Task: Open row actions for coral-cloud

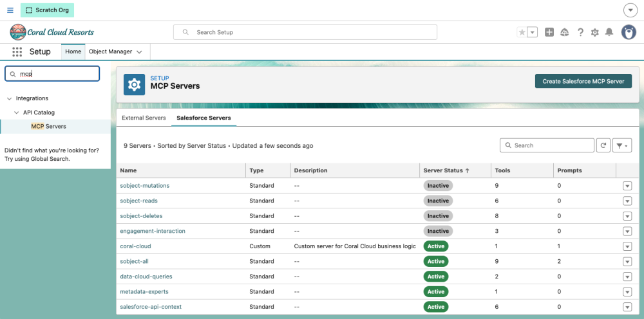Action: point(627,246)
